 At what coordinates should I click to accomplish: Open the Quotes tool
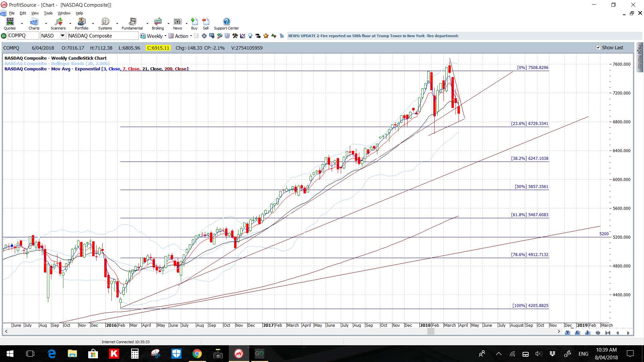pyautogui.click(x=10, y=24)
